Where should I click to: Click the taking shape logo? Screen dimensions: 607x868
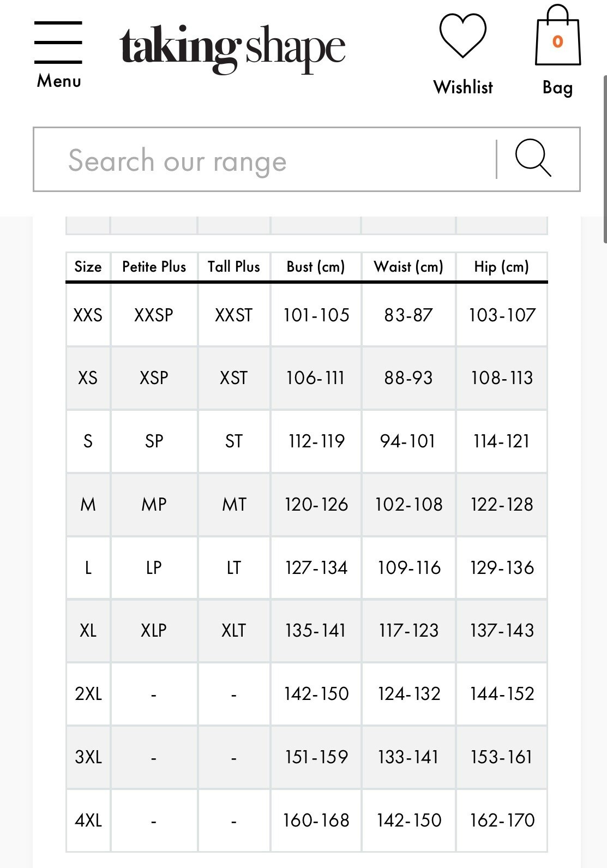coord(233,49)
